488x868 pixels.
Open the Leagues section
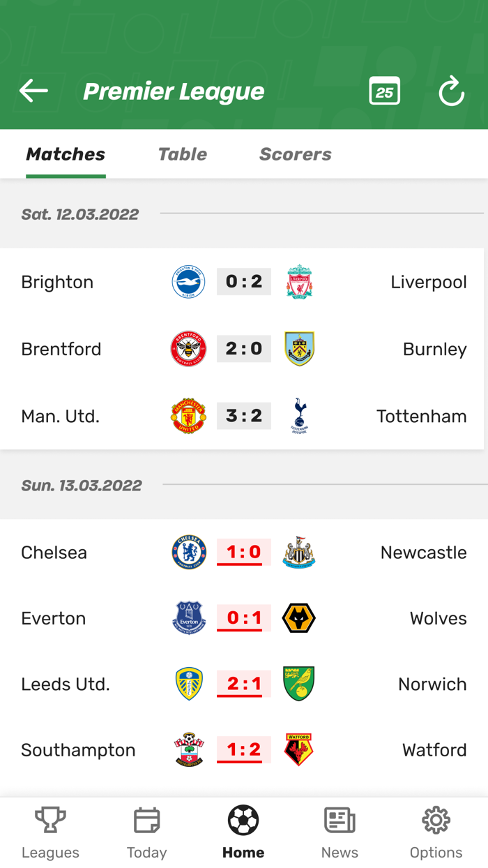50,830
